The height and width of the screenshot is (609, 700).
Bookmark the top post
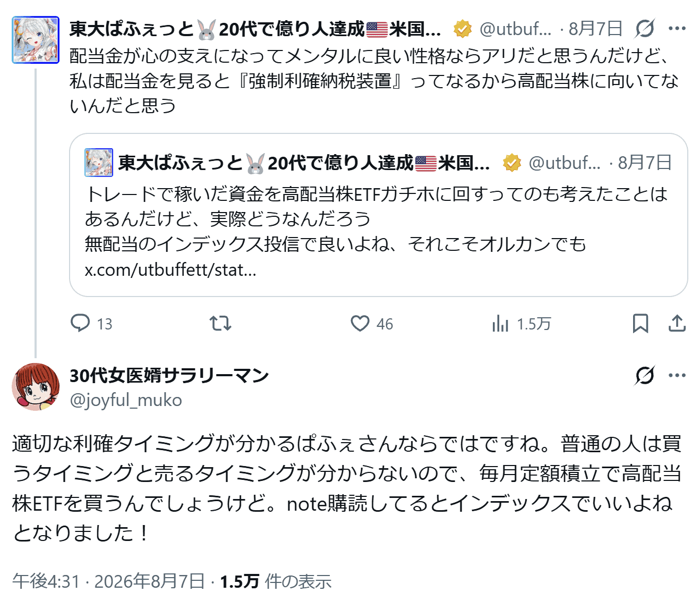641,323
